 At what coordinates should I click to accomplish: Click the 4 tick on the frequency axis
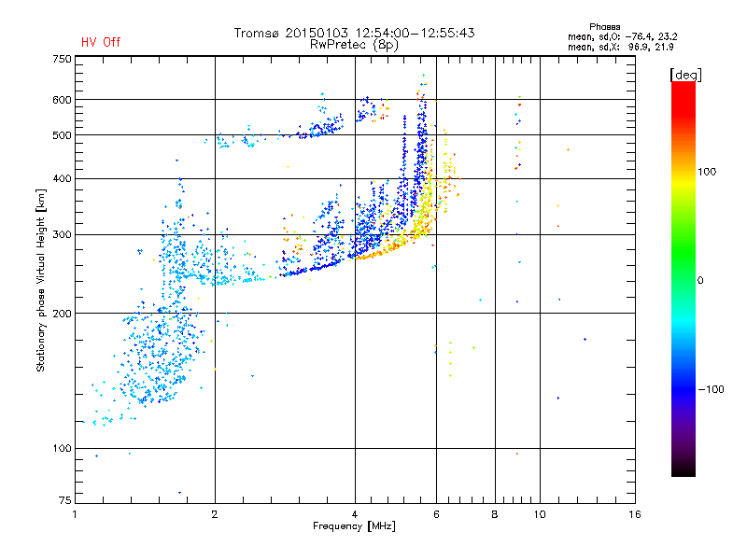355,514
